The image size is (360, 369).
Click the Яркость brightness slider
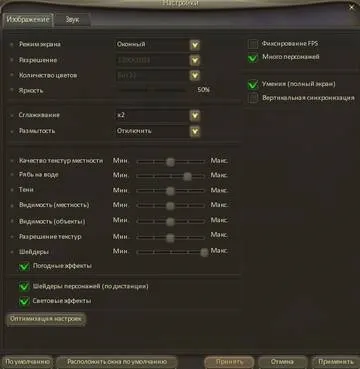[152, 90]
